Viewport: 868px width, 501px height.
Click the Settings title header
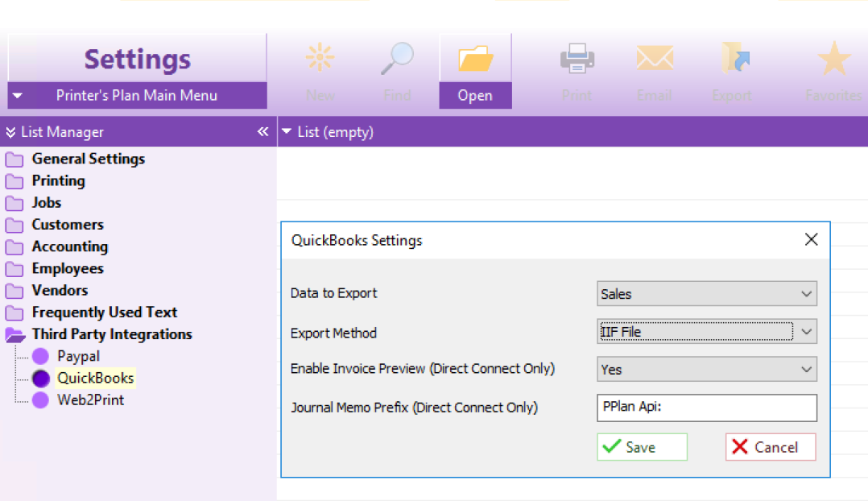(x=137, y=59)
